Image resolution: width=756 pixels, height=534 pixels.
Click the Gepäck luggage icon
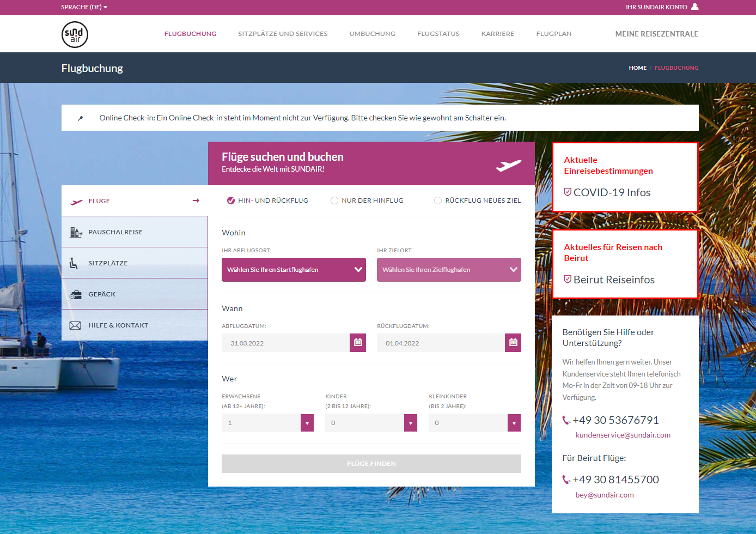coord(76,295)
